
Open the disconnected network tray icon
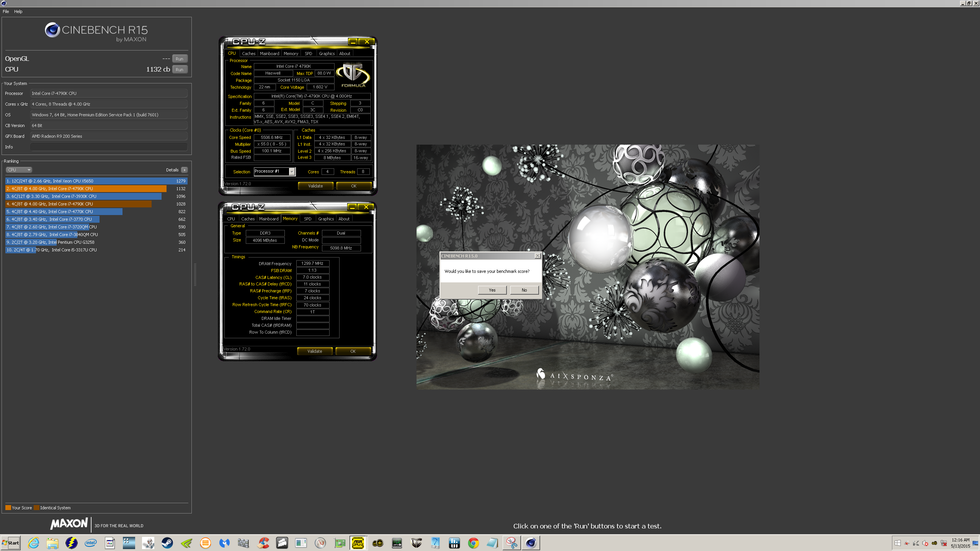(x=944, y=543)
